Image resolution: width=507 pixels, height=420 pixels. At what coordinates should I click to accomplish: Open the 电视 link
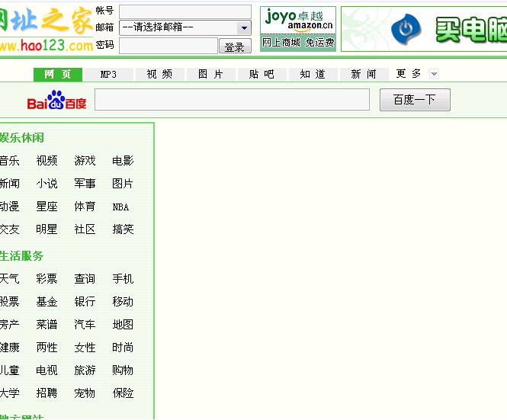47,370
